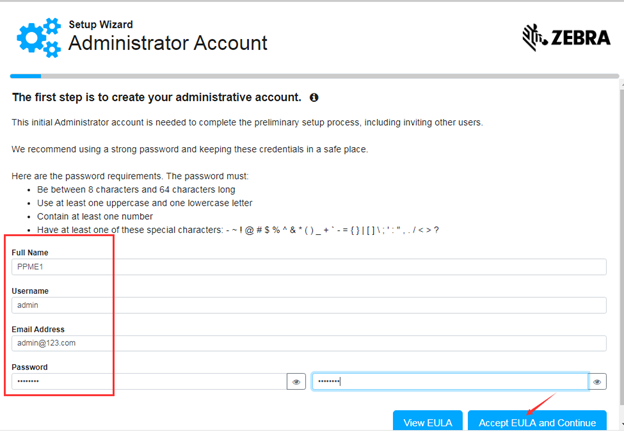Image resolution: width=624 pixels, height=432 pixels.
Task: Focus the confirm password field
Action: 449,382
